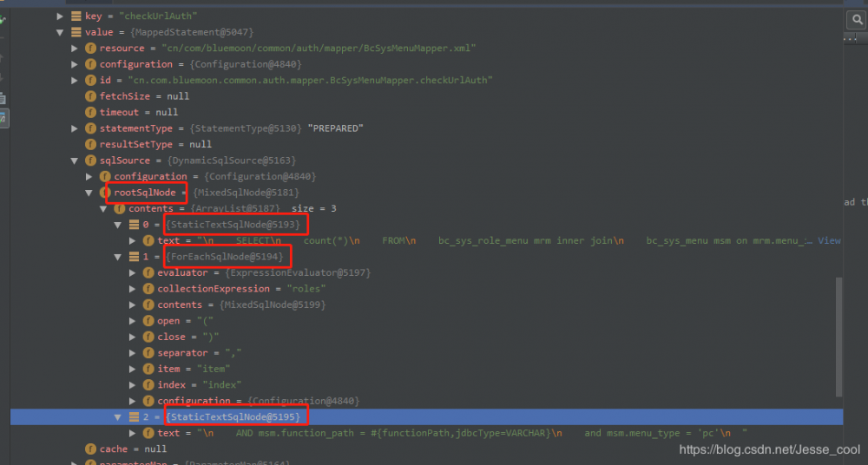Screen dimensions: 868x465
Task: Select the {StatementType@5130} "PREPARED" value
Action: tap(276, 128)
